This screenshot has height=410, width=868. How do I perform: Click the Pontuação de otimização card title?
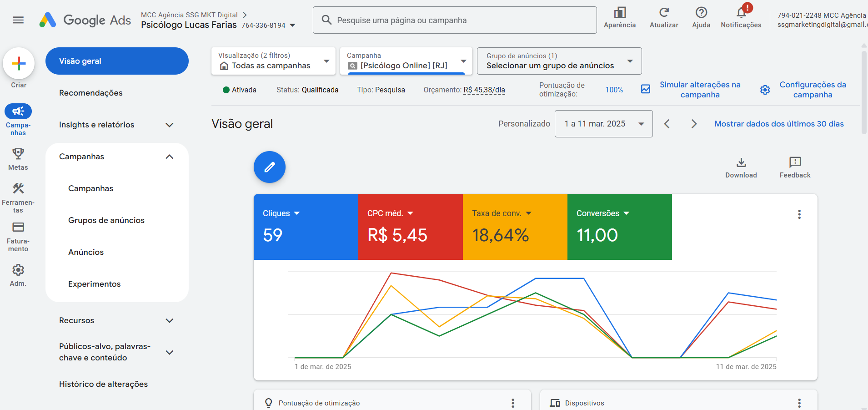[x=319, y=403]
